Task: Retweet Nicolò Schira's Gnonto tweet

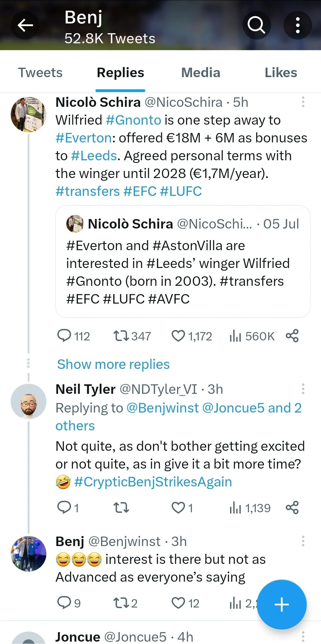Action: pyautogui.click(x=121, y=336)
